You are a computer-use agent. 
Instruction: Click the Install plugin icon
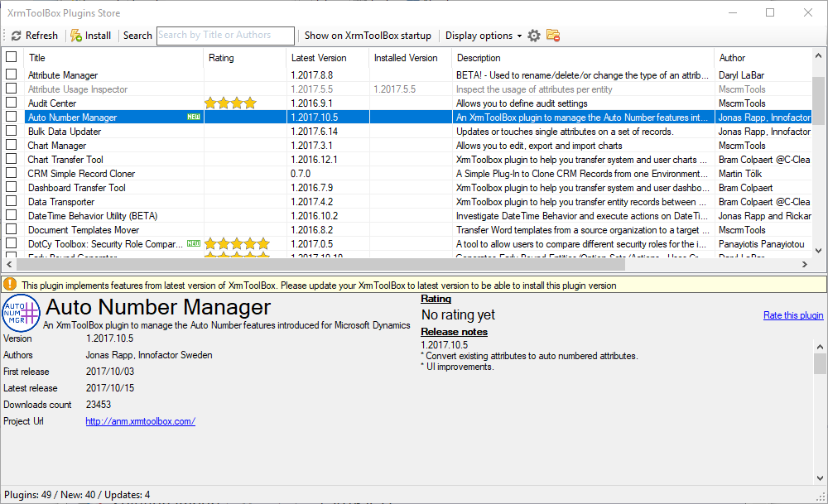pos(76,36)
